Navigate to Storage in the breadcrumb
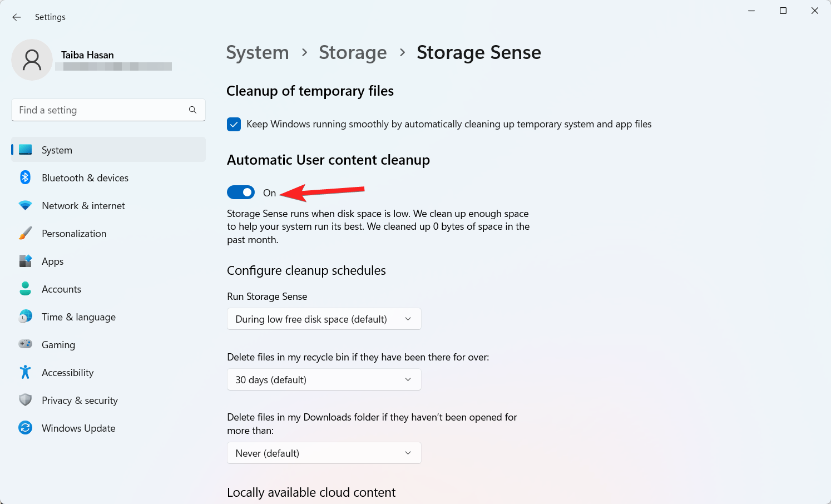This screenshot has width=831, height=504. [x=353, y=52]
